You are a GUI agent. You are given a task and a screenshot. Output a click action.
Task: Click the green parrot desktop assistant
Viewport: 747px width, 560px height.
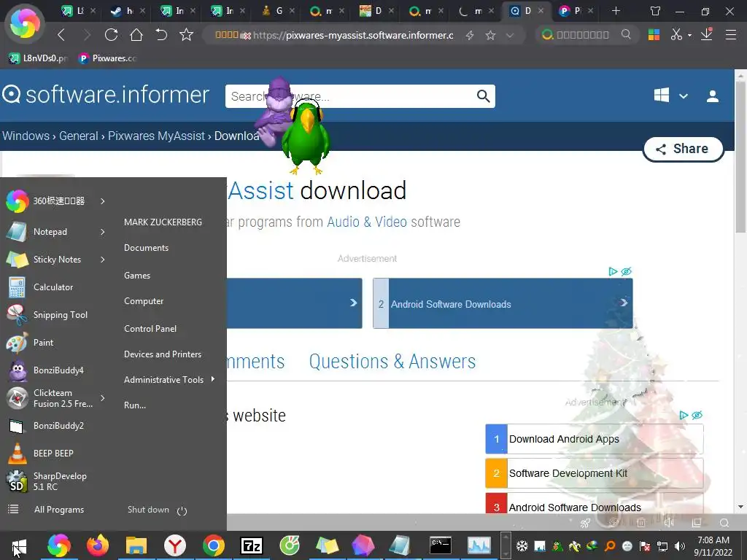point(306,137)
